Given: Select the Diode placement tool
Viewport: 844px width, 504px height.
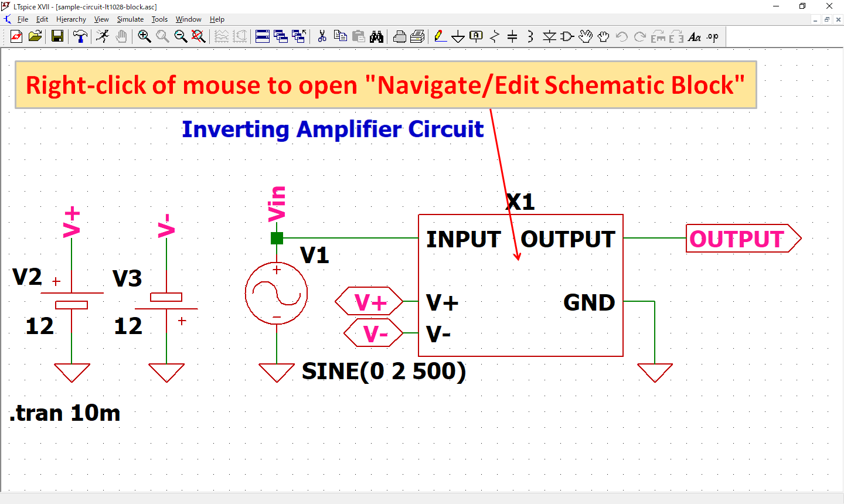Looking at the screenshot, I should pos(549,36).
